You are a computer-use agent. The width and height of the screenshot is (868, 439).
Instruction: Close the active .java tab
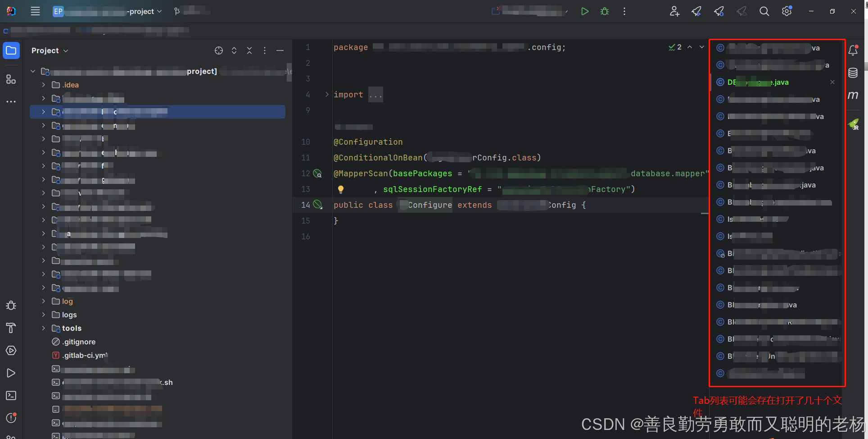click(832, 82)
